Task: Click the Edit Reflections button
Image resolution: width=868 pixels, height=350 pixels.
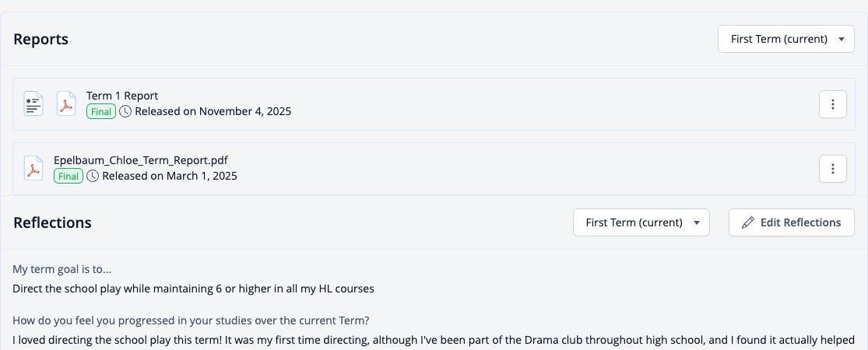Action: pyautogui.click(x=792, y=222)
